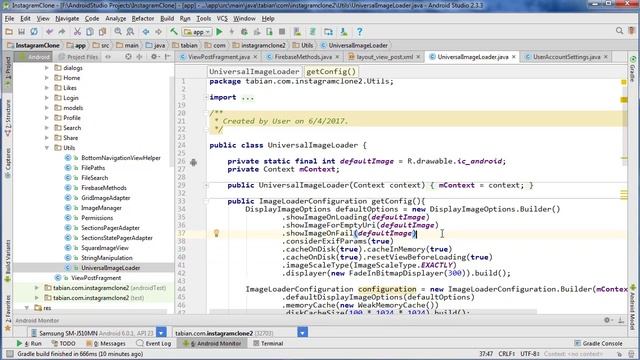640x360 pixels.
Task: Expand the models folder
Action: (x=47, y=108)
